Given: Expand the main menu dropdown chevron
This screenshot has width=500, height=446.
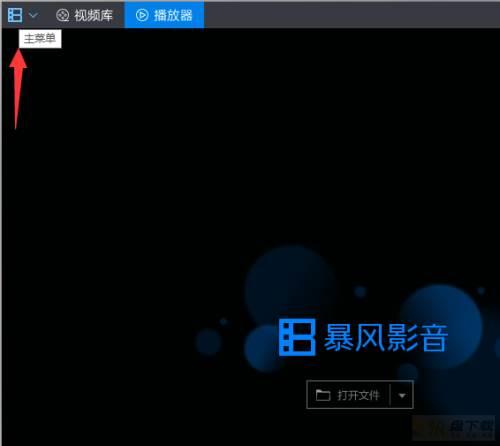Looking at the screenshot, I should [x=33, y=15].
